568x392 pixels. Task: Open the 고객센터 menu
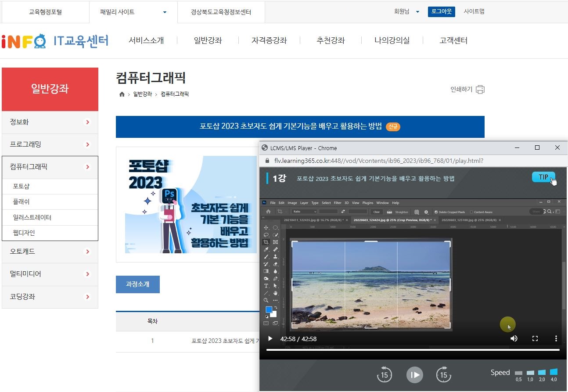(x=453, y=40)
